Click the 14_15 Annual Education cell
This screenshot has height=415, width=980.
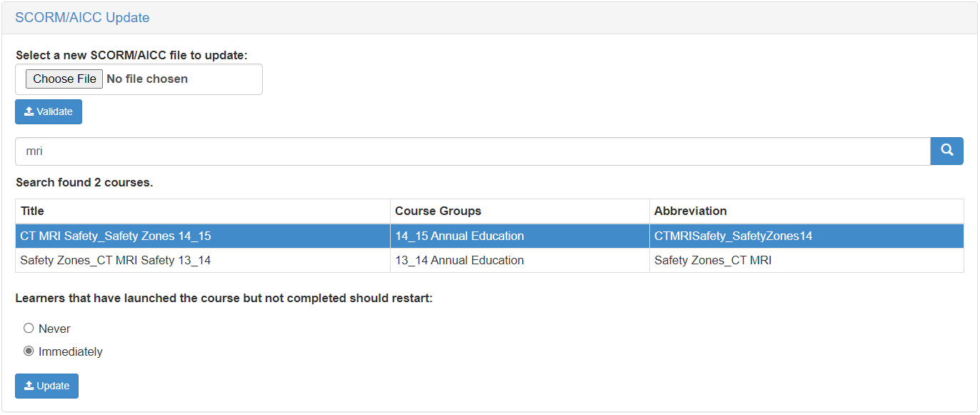(x=459, y=236)
